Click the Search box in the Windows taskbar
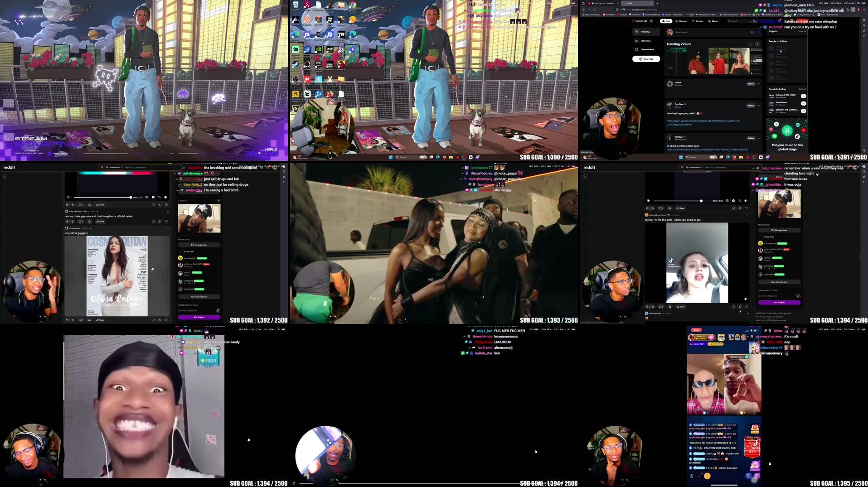This screenshot has height=487, width=868. [x=402, y=157]
